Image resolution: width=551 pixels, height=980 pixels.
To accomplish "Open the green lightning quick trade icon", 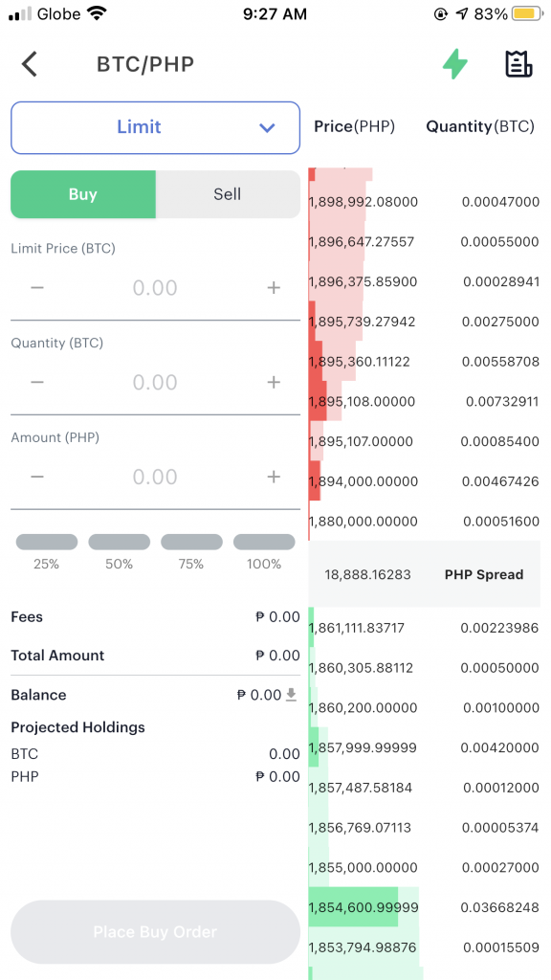I will coord(455,64).
